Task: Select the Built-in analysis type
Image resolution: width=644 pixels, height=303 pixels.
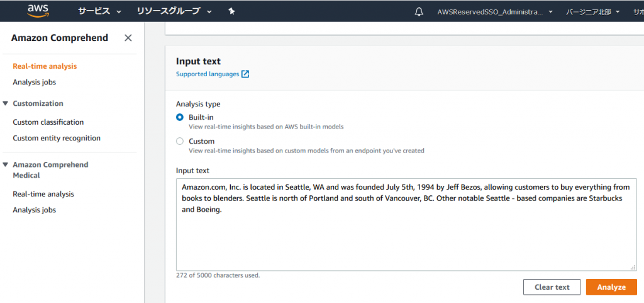Action: 180,117
